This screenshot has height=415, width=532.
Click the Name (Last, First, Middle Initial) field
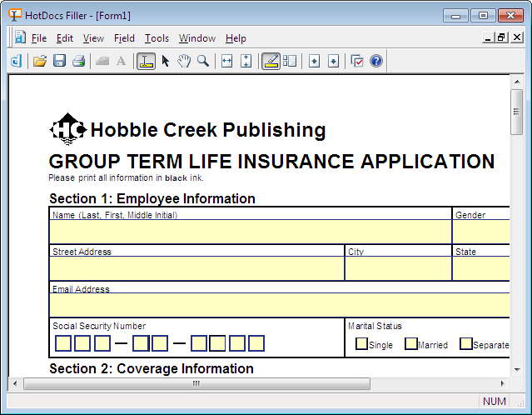251,232
